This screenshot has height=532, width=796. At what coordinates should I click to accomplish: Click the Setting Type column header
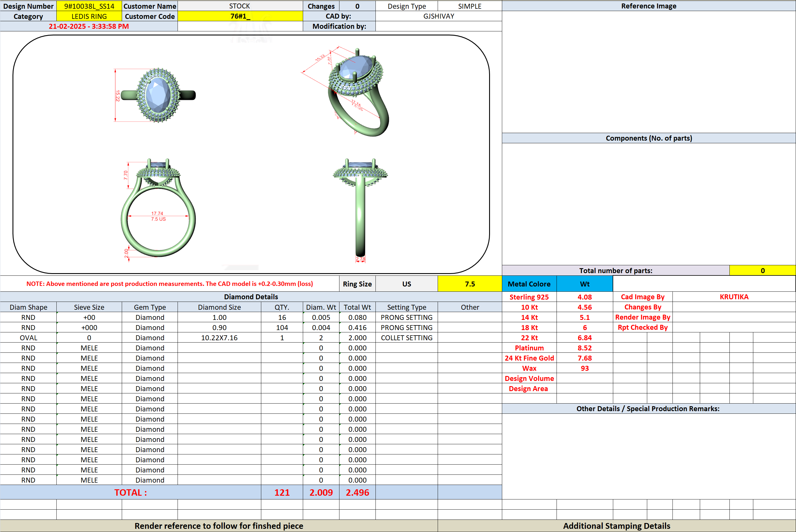(x=407, y=307)
